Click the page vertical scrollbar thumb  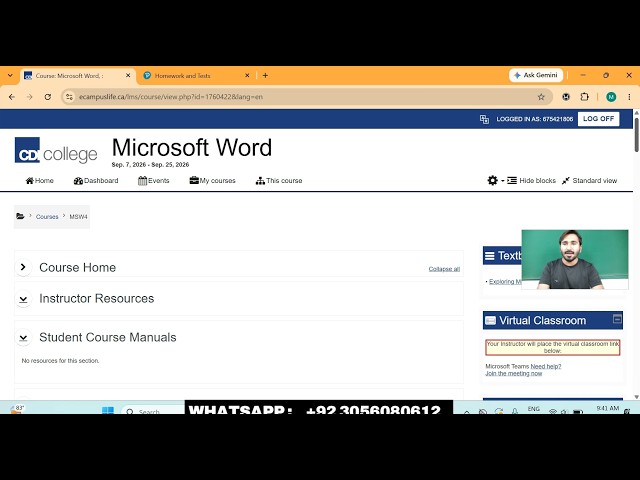coord(636,135)
